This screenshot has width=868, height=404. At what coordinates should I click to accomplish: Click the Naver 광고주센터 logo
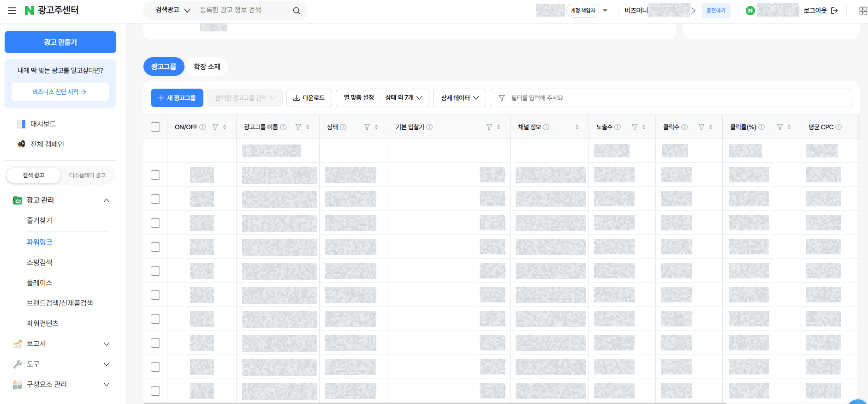pos(52,10)
